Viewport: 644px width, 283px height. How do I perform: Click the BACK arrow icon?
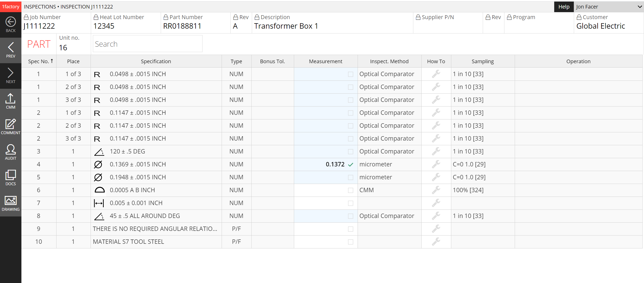(x=11, y=22)
